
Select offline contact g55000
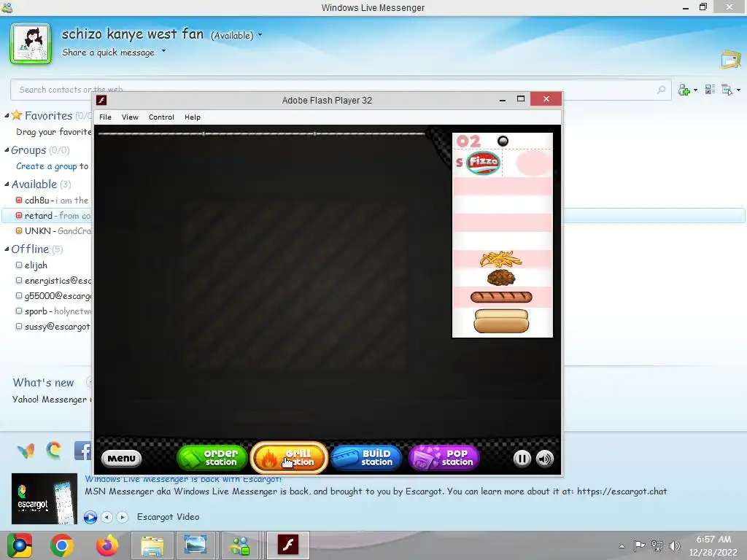(53, 296)
